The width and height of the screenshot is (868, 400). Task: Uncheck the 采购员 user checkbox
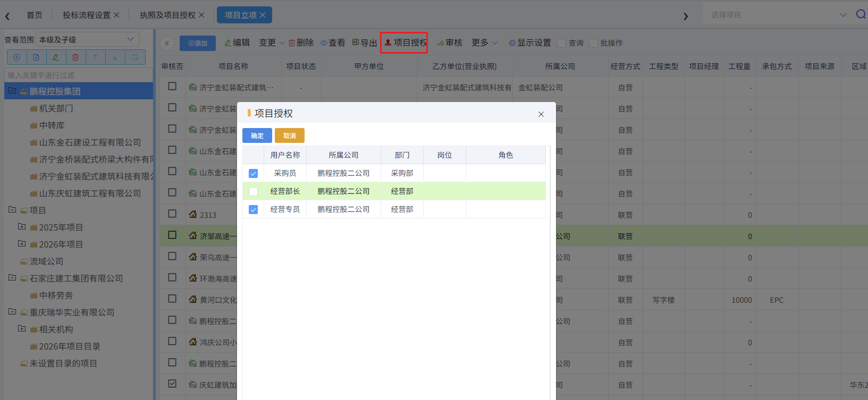[x=254, y=174]
